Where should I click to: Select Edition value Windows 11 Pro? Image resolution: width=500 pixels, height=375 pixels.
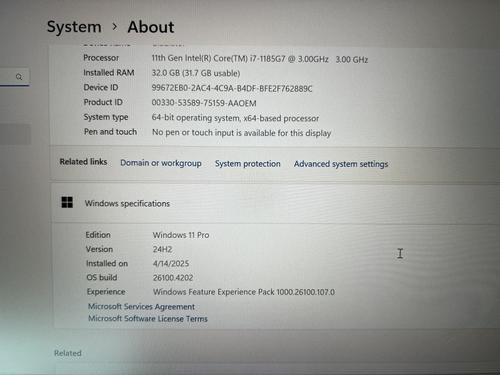pyautogui.click(x=181, y=235)
